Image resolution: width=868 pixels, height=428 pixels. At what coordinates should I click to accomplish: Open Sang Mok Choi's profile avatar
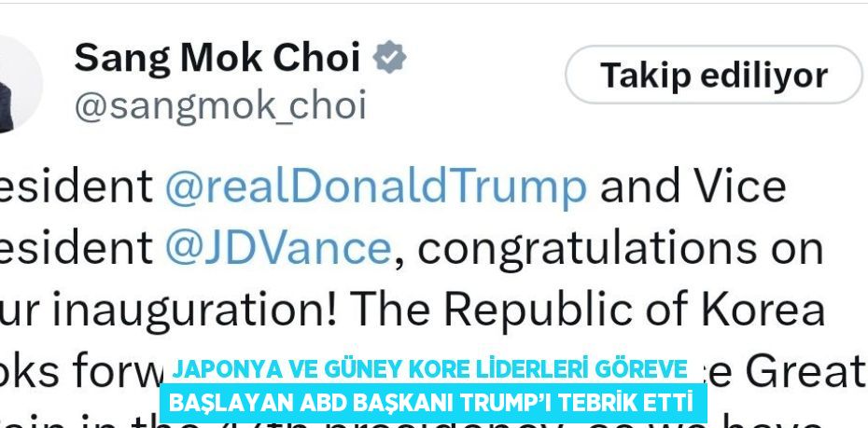(x=19, y=86)
